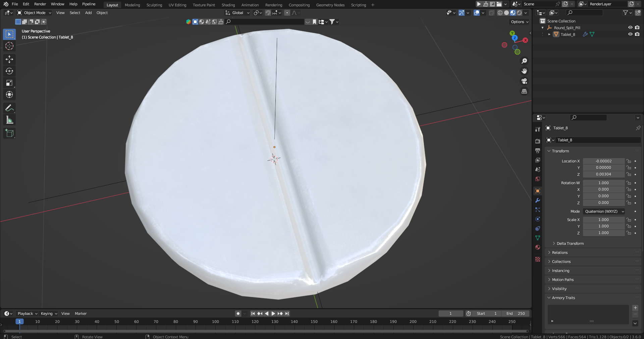Expand the Relations panel

[x=559, y=253]
